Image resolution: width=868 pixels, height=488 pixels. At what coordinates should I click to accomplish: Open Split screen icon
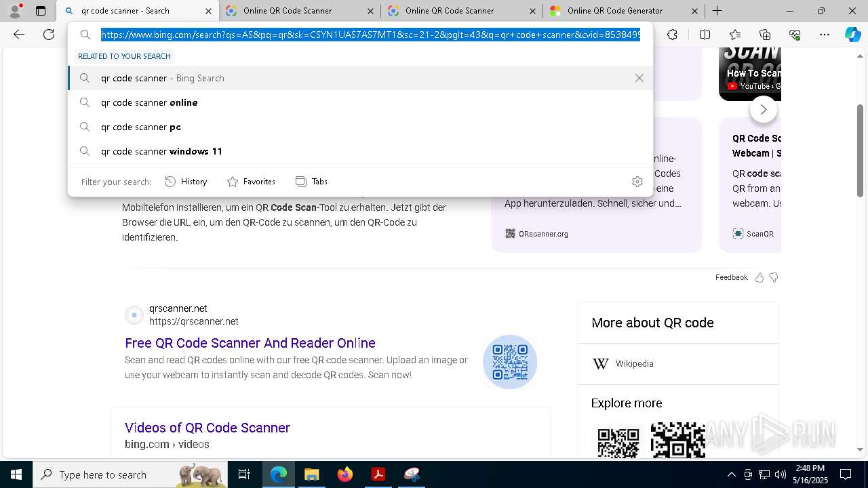click(705, 35)
